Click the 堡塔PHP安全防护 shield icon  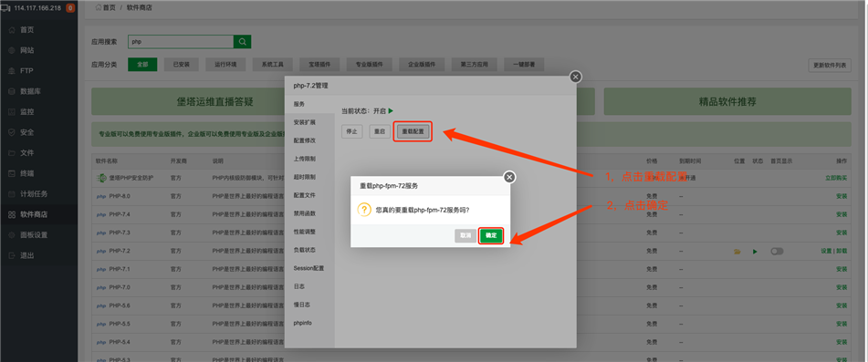101,178
